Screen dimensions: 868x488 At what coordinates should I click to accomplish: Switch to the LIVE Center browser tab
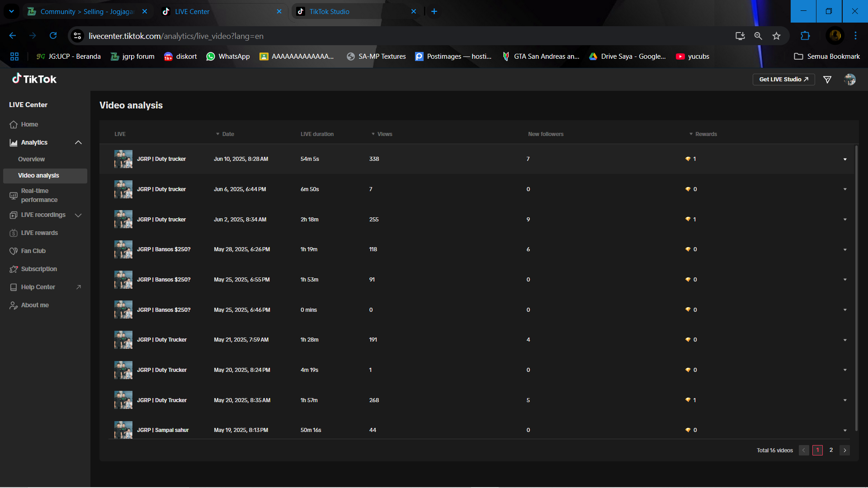click(x=222, y=11)
